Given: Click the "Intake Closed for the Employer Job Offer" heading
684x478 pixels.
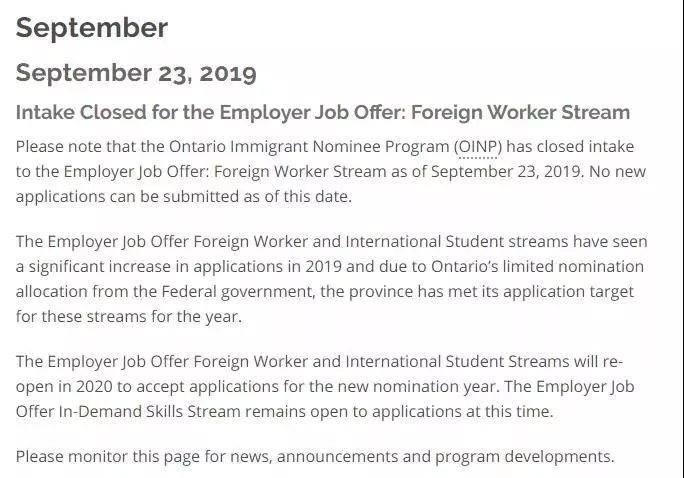Looking at the screenshot, I should pos(323,113).
